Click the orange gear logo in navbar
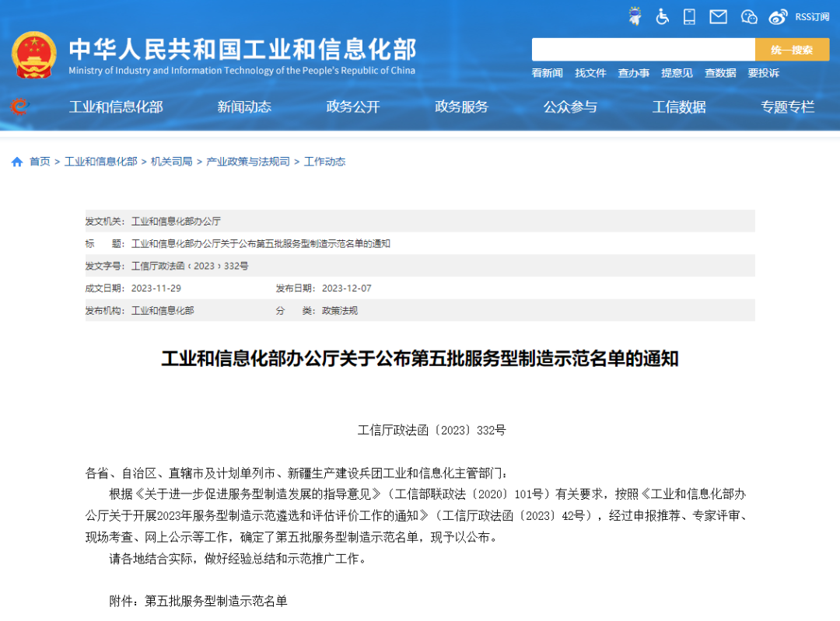The height and width of the screenshot is (621, 840). [19, 106]
